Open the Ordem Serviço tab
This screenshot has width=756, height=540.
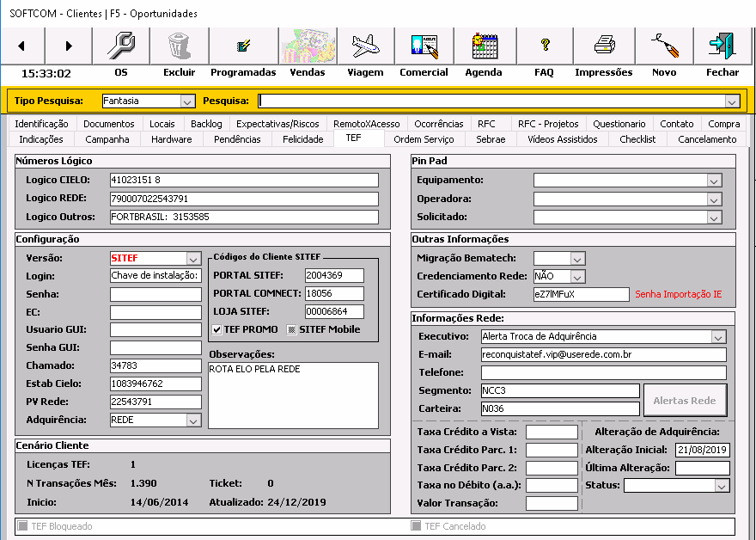(x=424, y=139)
